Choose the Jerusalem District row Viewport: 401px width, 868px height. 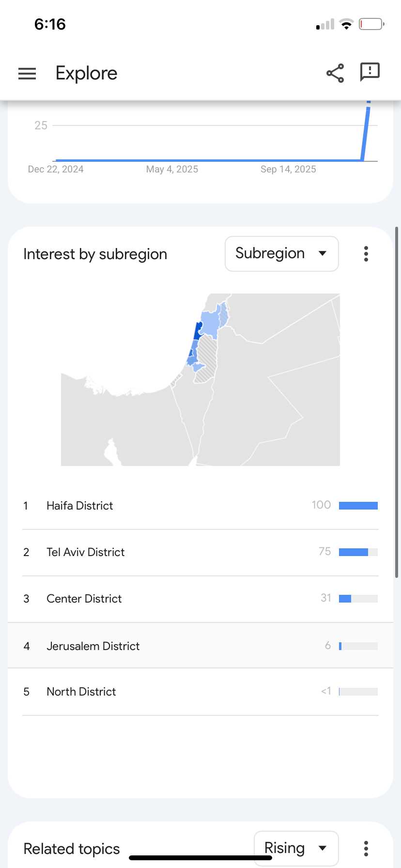pyautogui.click(x=93, y=646)
